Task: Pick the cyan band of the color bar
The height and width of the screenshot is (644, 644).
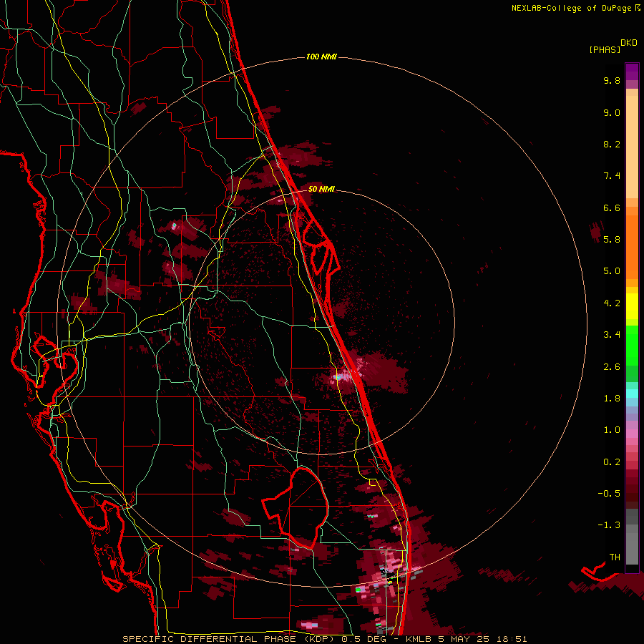Action: [x=632, y=394]
